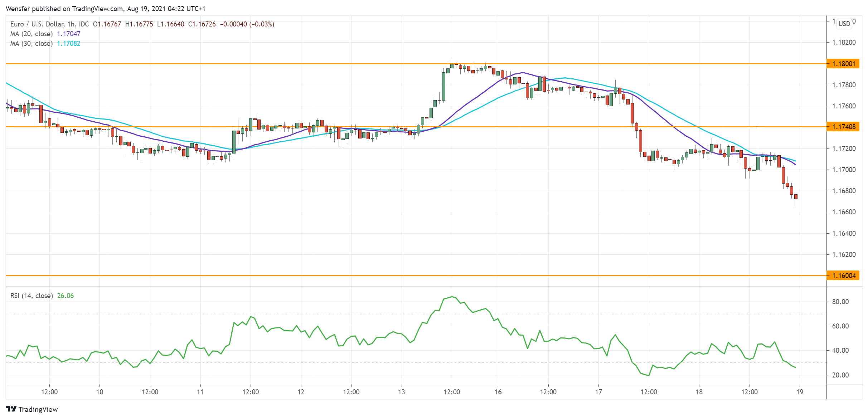Click the last red candlestick near 1.16726
This screenshot has width=868, height=419.
[796, 197]
